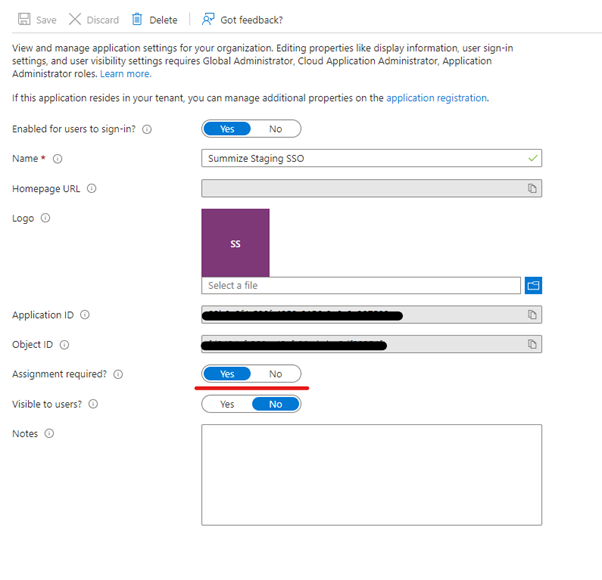Screen dimensions: 602x580
Task: Click inside the Notes text area
Action: (371, 474)
